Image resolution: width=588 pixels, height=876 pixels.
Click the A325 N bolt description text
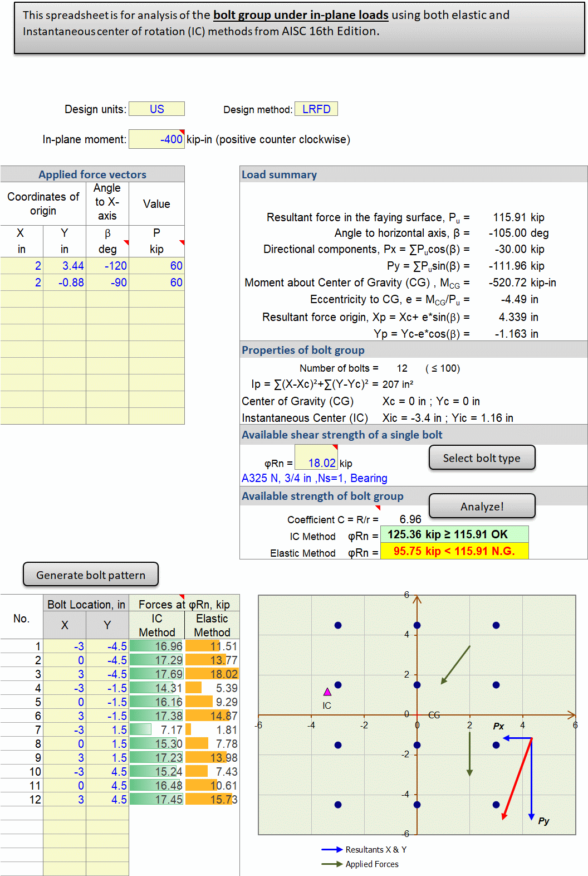(x=314, y=478)
